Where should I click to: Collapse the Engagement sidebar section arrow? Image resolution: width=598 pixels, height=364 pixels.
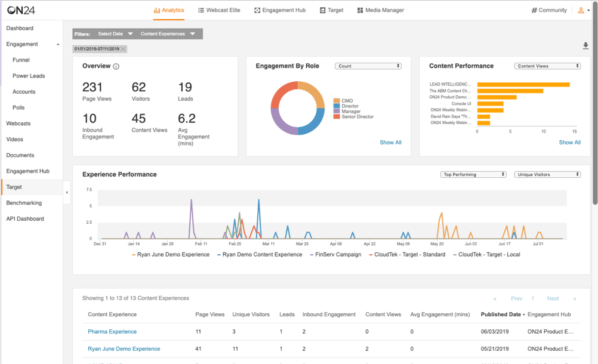58,45
